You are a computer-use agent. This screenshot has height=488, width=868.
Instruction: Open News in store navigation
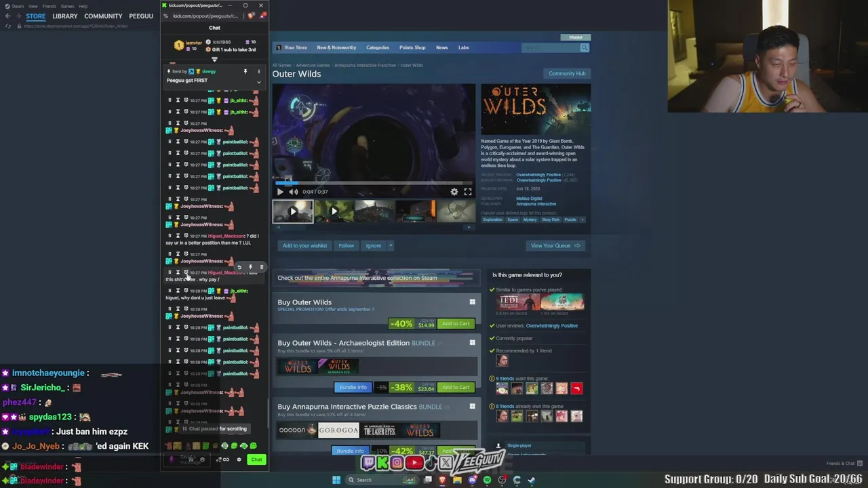click(442, 47)
